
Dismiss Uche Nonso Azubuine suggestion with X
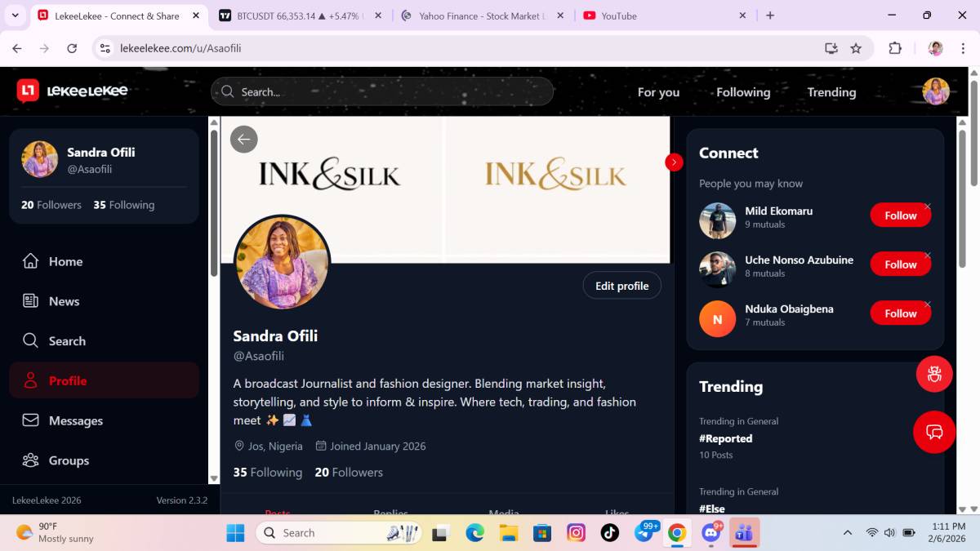coord(928,256)
